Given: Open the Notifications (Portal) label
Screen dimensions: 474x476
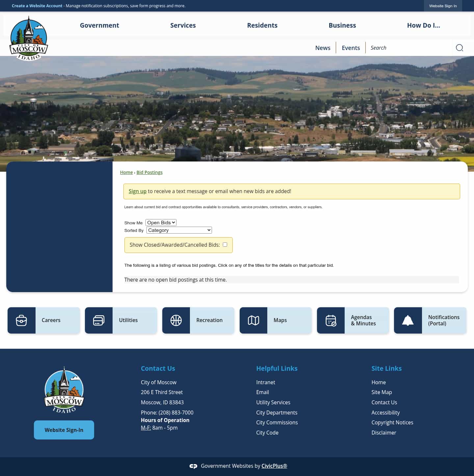Looking at the screenshot, I should point(444,320).
